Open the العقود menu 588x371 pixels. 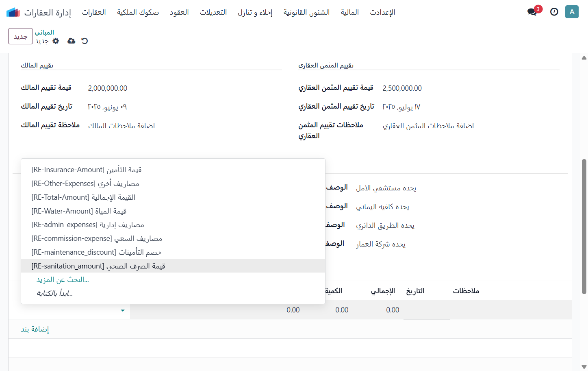click(x=179, y=12)
